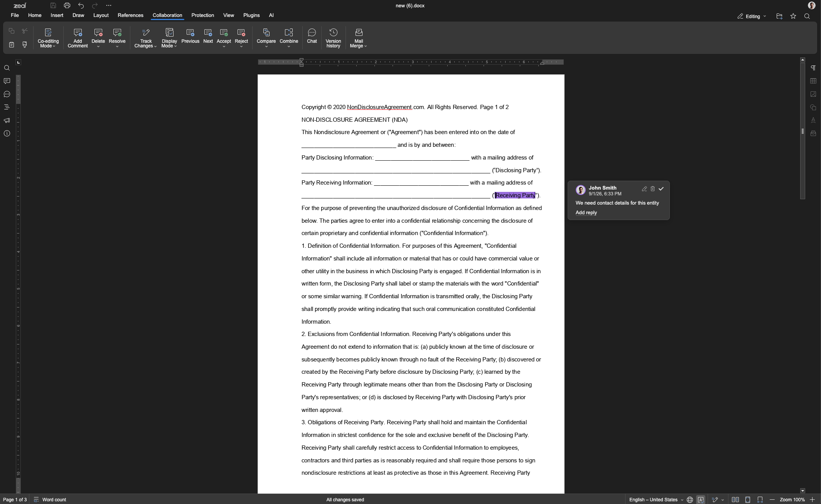This screenshot has width=821, height=504.
Task: Switch to the Protection tab
Action: pyautogui.click(x=202, y=15)
